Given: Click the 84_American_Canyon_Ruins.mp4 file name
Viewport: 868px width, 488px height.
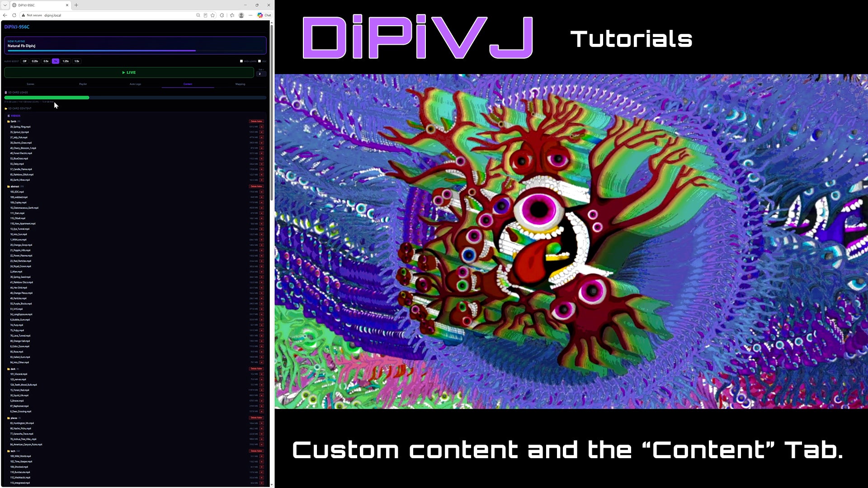Looking at the screenshot, I should pyautogui.click(x=26, y=445).
